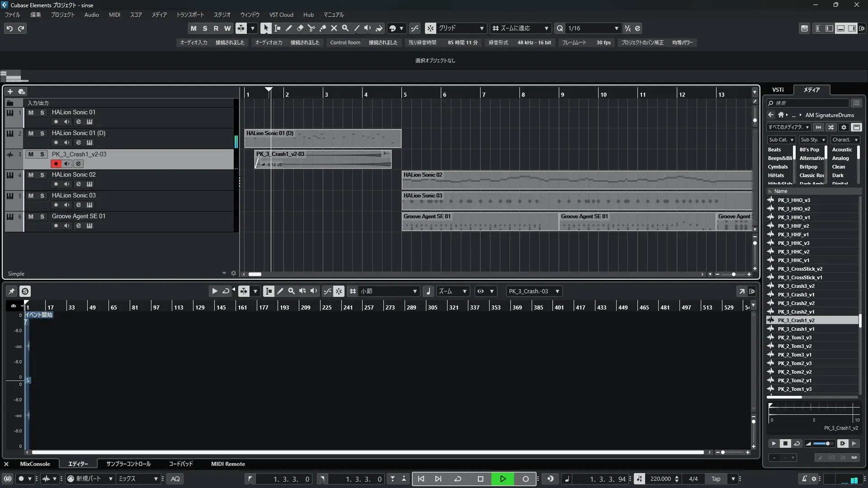The image size is (868, 488).
Task: Toggle record enable on PK_3_Crash1_v2-03 track
Action: 56,164
